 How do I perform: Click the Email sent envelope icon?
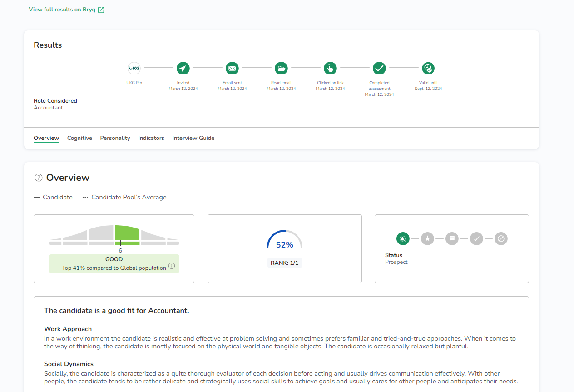[232, 69]
